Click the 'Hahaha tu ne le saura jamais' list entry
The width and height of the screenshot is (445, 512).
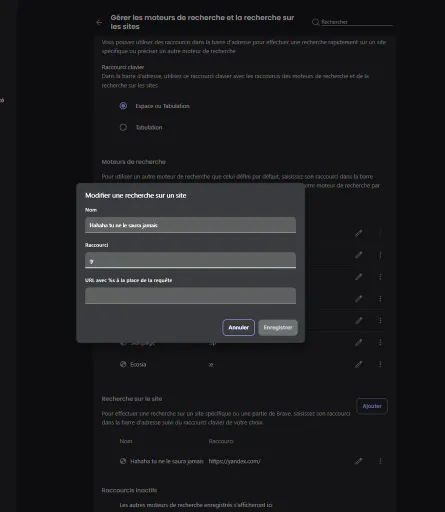tap(167, 461)
